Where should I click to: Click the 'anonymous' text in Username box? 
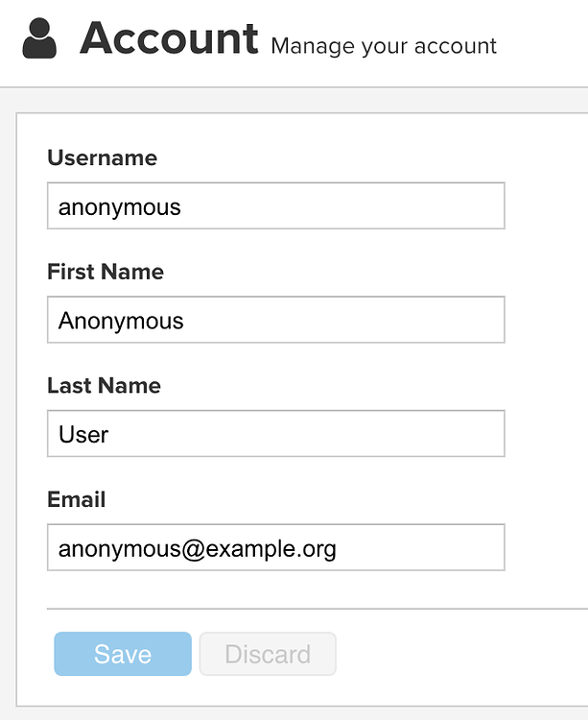[120, 207]
